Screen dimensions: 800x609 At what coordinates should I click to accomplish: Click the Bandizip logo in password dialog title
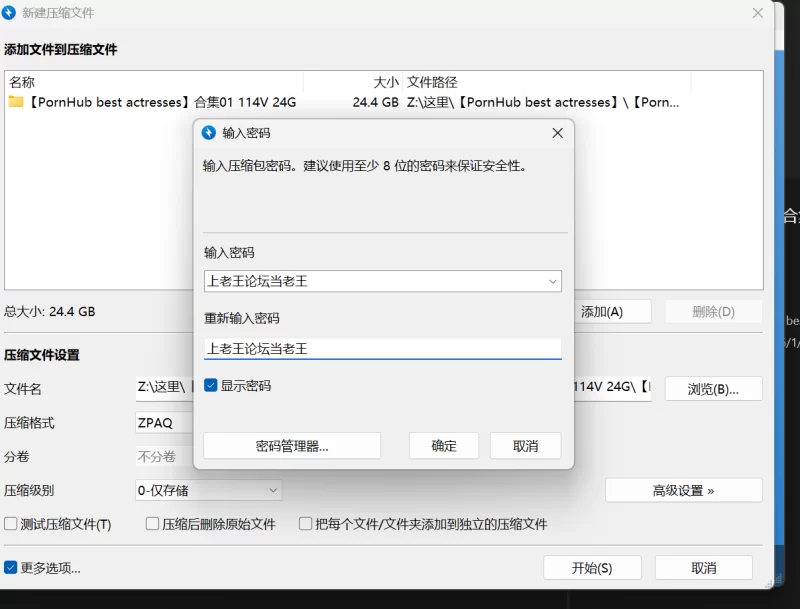(x=209, y=133)
